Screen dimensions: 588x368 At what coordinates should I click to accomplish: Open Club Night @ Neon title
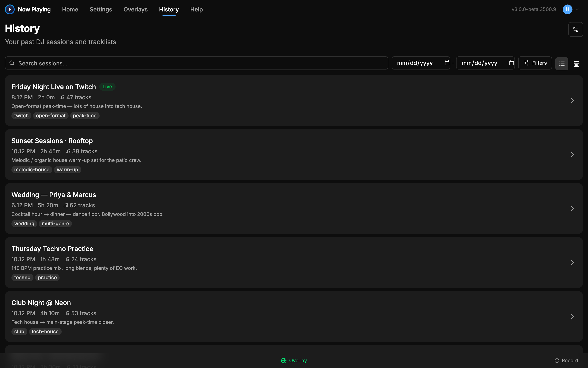(41, 303)
